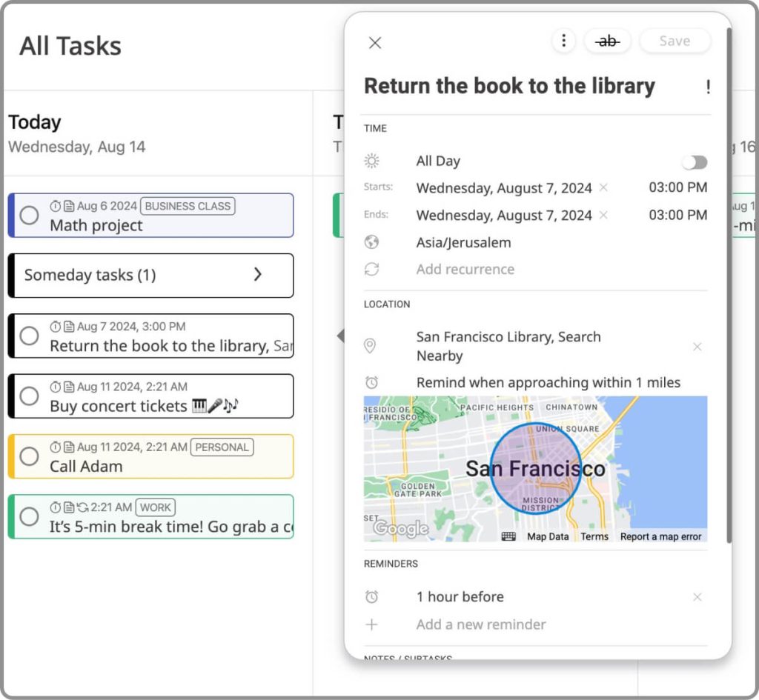Click the recurrence arrows icon in panel
759x700 pixels.
tap(371, 269)
